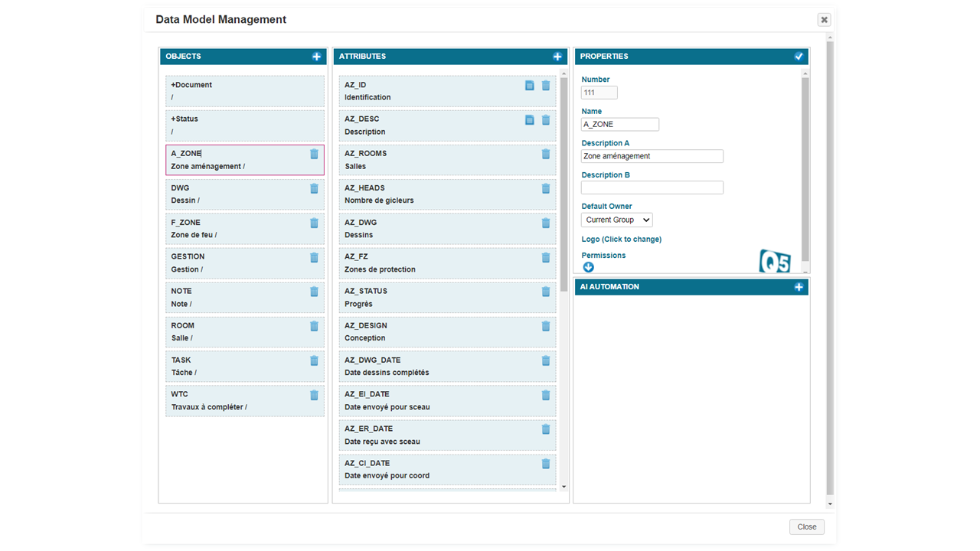Viewport: 980px width, 551px height.
Task: Edit the Description A field
Action: click(x=652, y=156)
